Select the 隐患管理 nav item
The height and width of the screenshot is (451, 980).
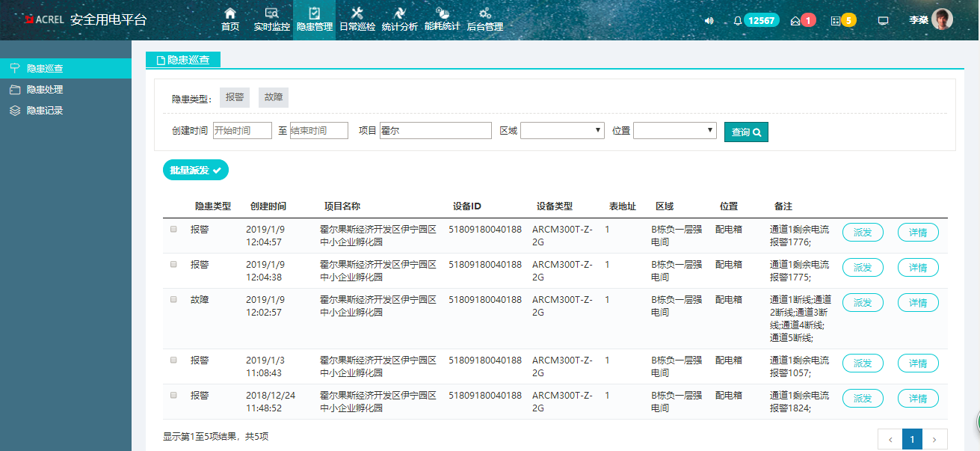[315, 19]
